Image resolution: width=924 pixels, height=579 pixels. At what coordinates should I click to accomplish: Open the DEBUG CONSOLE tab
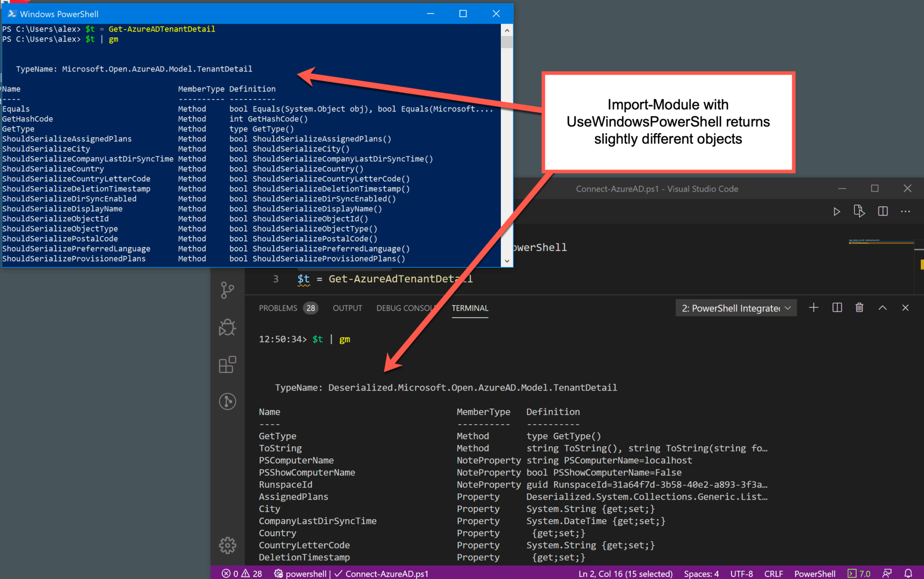(405, 308)
